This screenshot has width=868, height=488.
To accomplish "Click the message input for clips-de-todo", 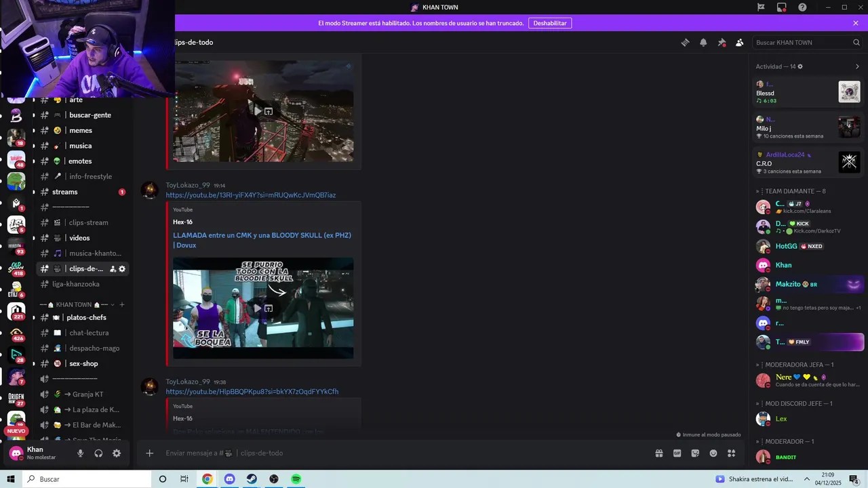I will pos(403,453).
